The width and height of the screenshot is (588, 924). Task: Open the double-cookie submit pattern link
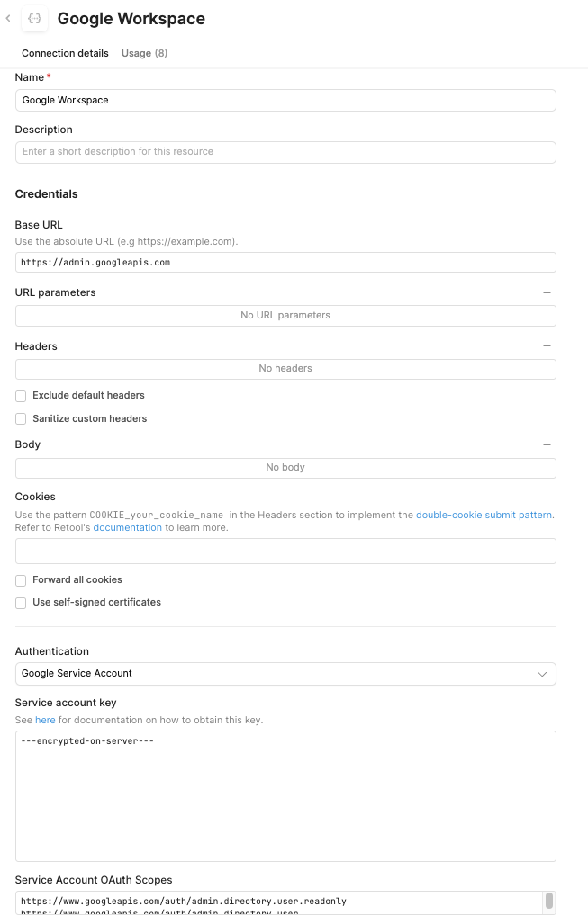coord(484,515)
